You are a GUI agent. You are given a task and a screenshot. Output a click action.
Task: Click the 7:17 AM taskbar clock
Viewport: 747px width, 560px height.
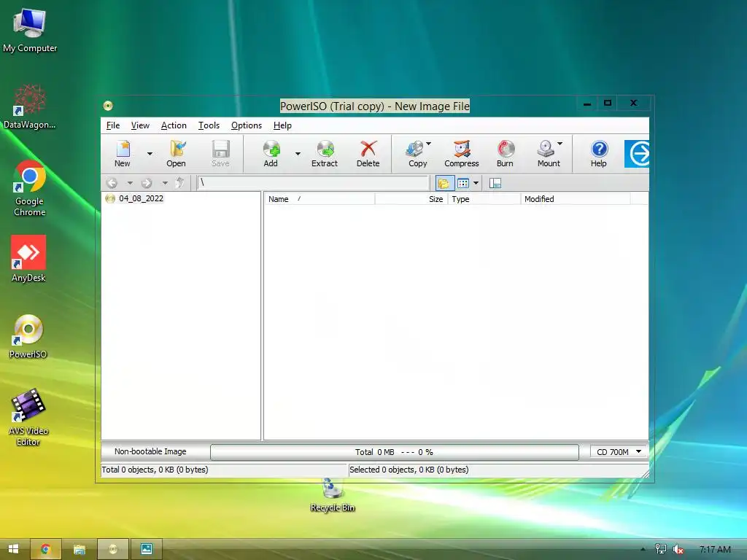click(x=715, y=549)
